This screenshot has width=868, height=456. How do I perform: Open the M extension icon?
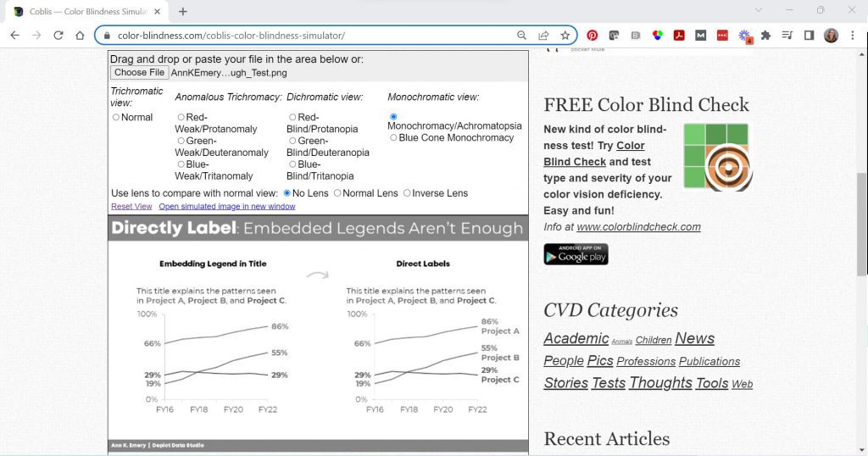(701, 36)
